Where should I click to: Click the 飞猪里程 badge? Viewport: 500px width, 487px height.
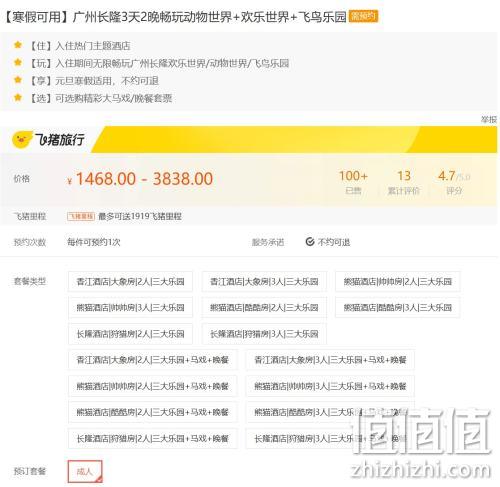point(81,216)
